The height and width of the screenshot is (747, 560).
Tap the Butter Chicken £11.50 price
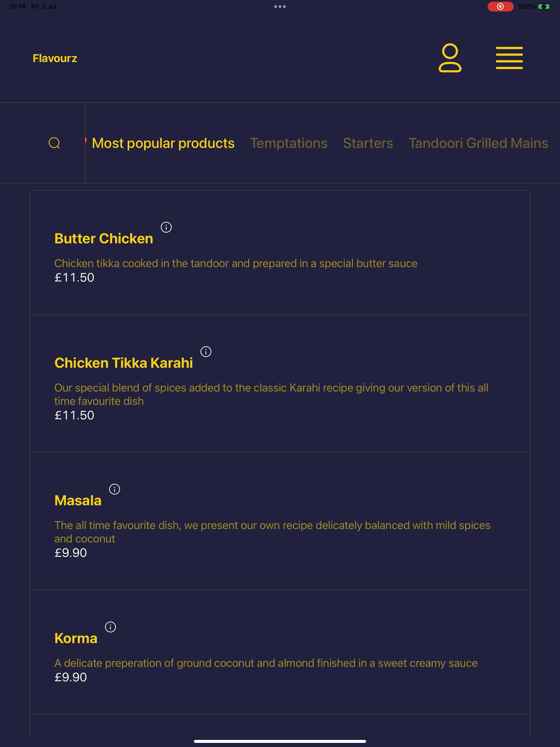coord(74,277)
